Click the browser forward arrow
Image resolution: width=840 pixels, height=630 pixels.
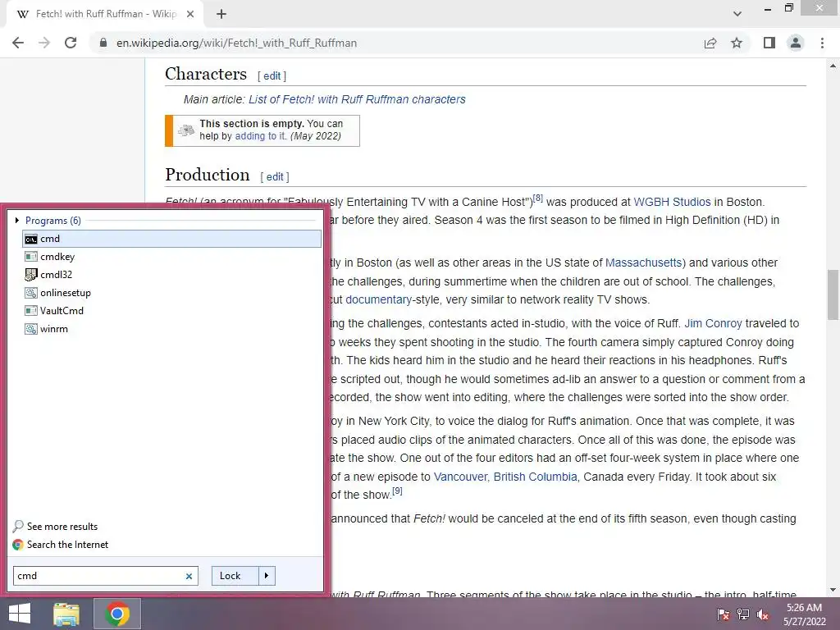[x=44, y=43]
